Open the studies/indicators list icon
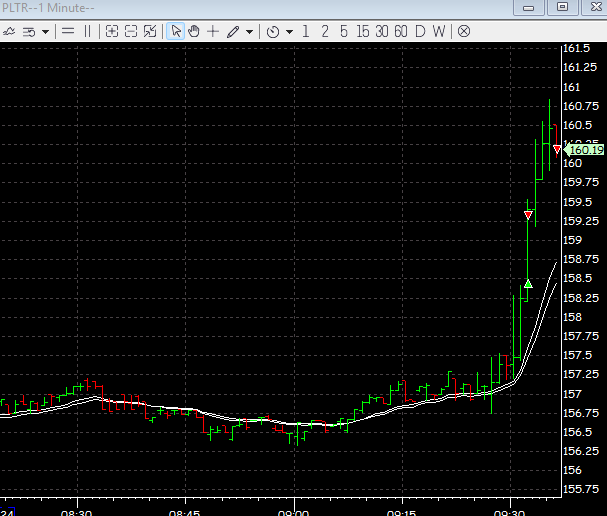The image size is (607, 516). tap(29, 32)
